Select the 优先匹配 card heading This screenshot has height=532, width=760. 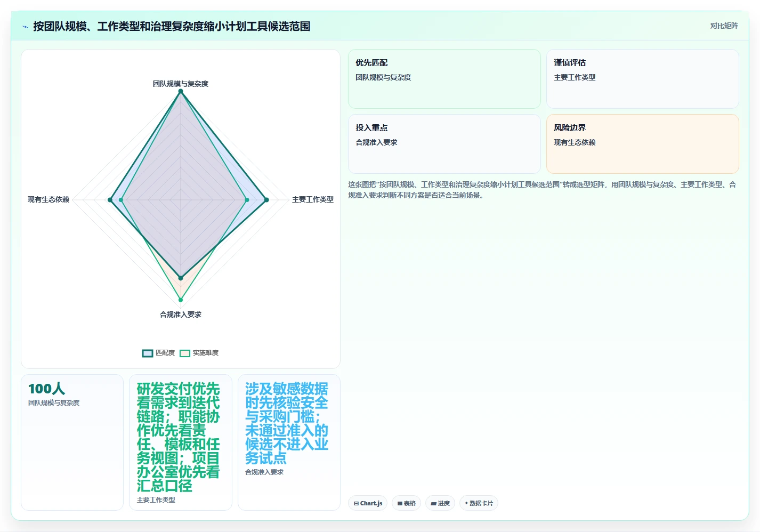(x=371, y=63)
